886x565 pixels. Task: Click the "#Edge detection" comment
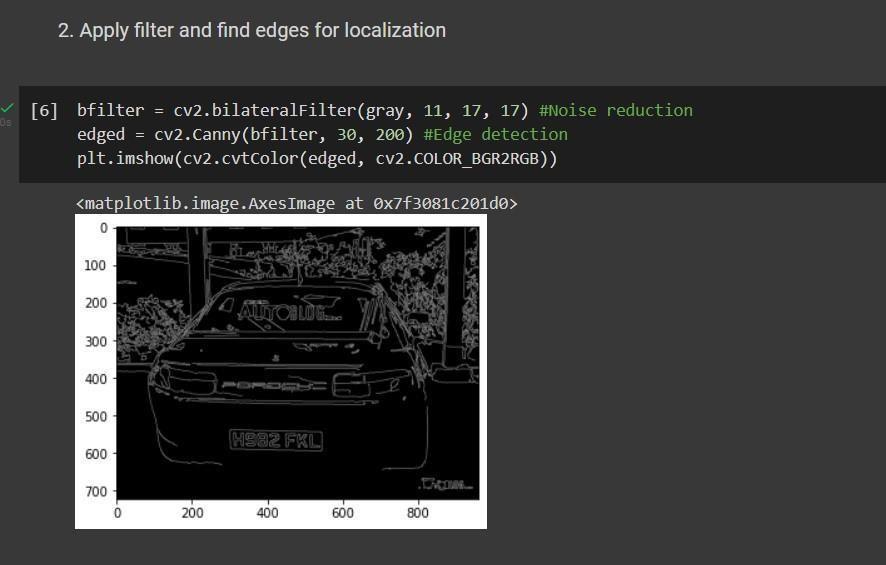coord(496,134)
